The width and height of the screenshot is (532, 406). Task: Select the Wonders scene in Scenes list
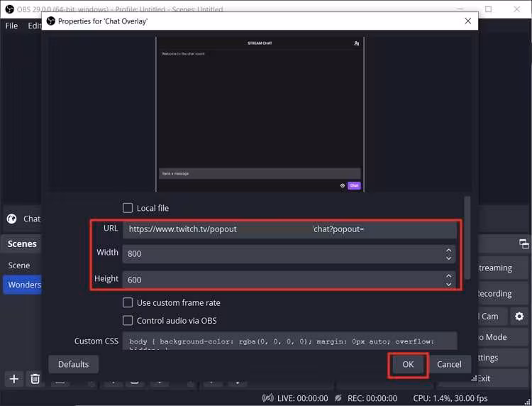pos(23,285)
